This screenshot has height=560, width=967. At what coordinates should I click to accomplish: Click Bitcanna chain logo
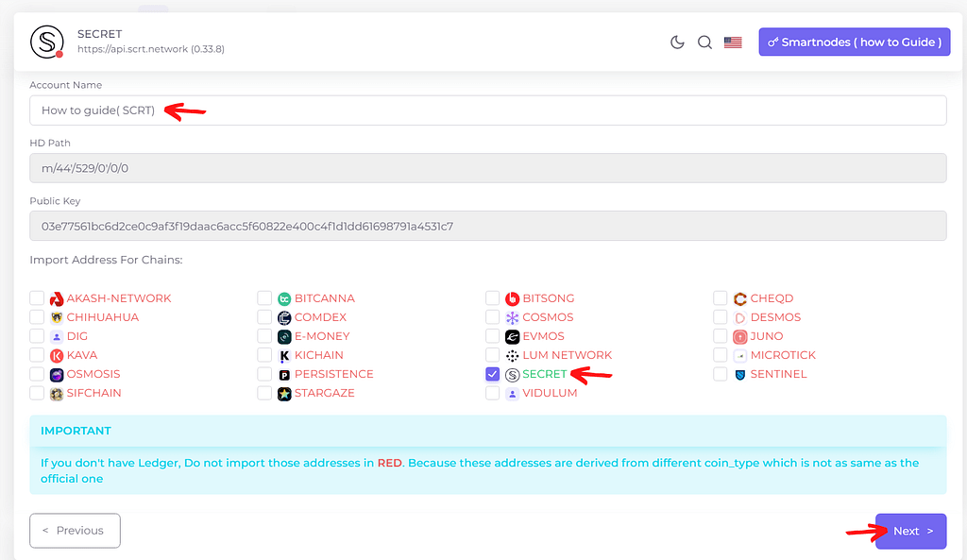point(284,298)
